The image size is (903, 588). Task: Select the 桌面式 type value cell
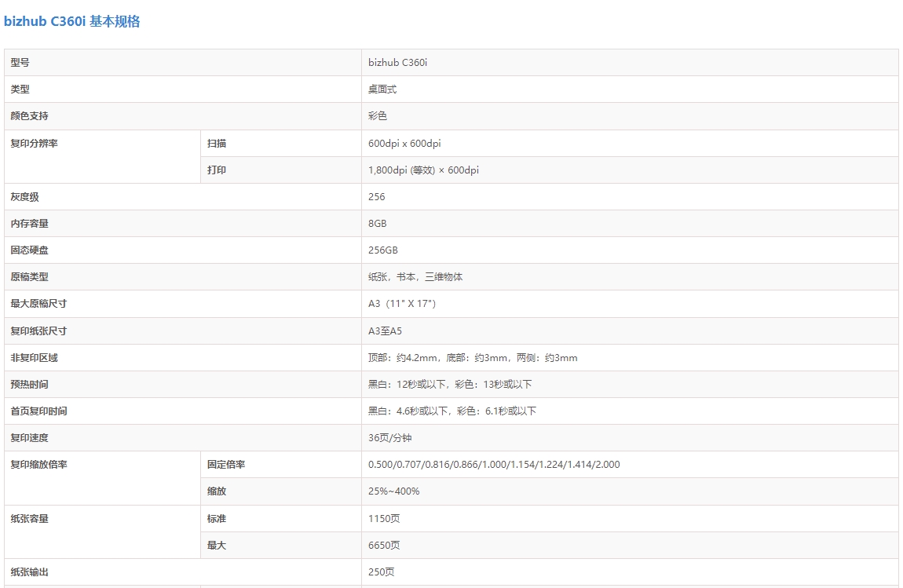[x=382, y=89]
